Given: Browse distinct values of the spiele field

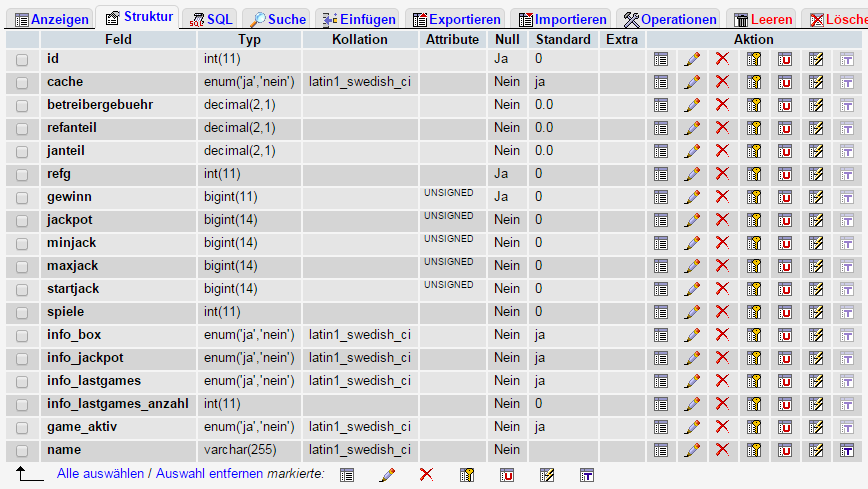Looking at the screenshot, I should tap(661, 312).
